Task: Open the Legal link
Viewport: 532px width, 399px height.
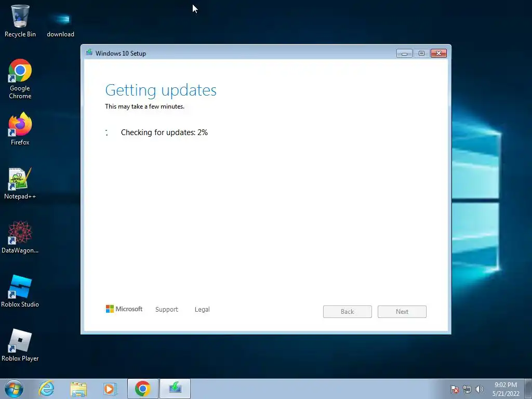Action: [x=202, y=310]
